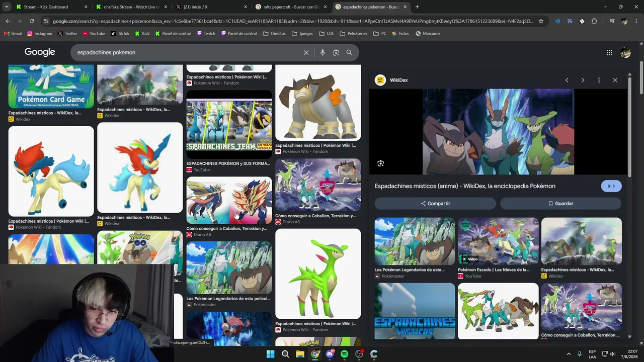This screenshot has width=644, height=362.
Task: Switch to ohsifake Stream tab
Action: coord(132,7)
